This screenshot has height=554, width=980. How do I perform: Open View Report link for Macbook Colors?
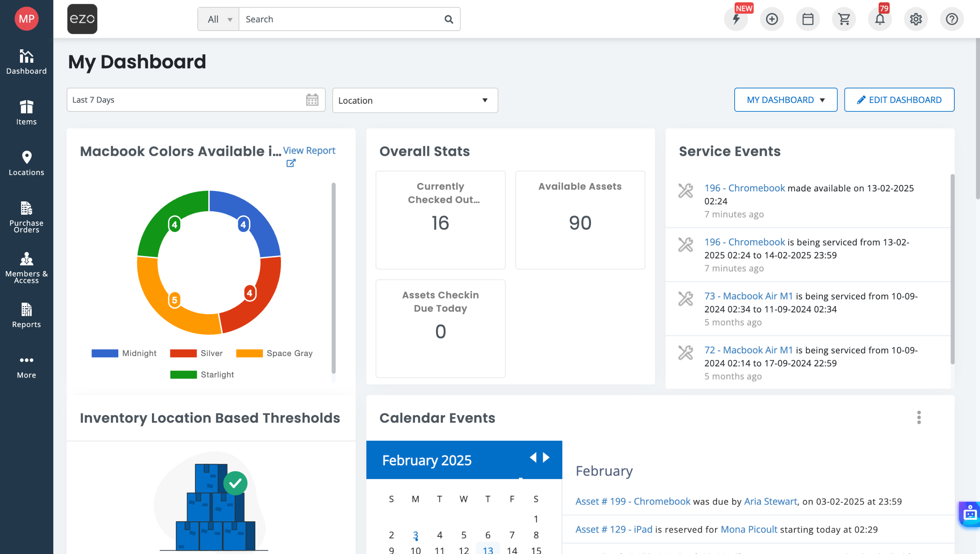[309, 151]
